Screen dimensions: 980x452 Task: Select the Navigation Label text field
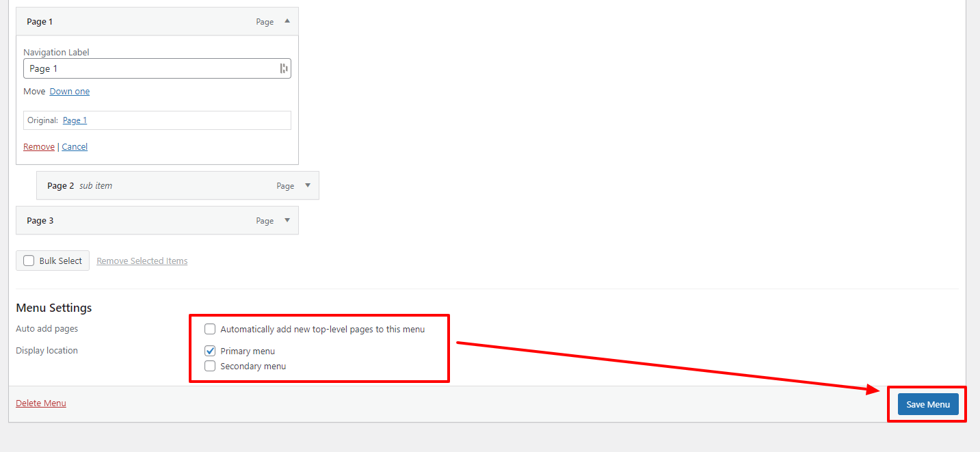[137, 68]
